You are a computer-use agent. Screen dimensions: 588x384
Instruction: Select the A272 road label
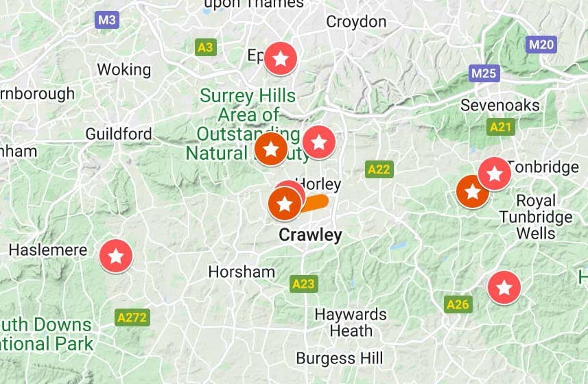(x=132, y=317)
